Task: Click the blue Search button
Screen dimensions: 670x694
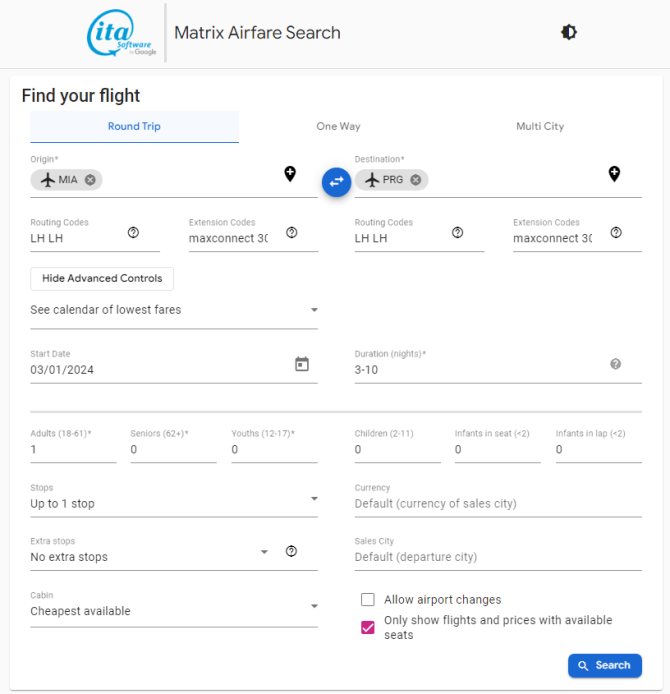Action: pyautogui.click(x=605, y=665)
